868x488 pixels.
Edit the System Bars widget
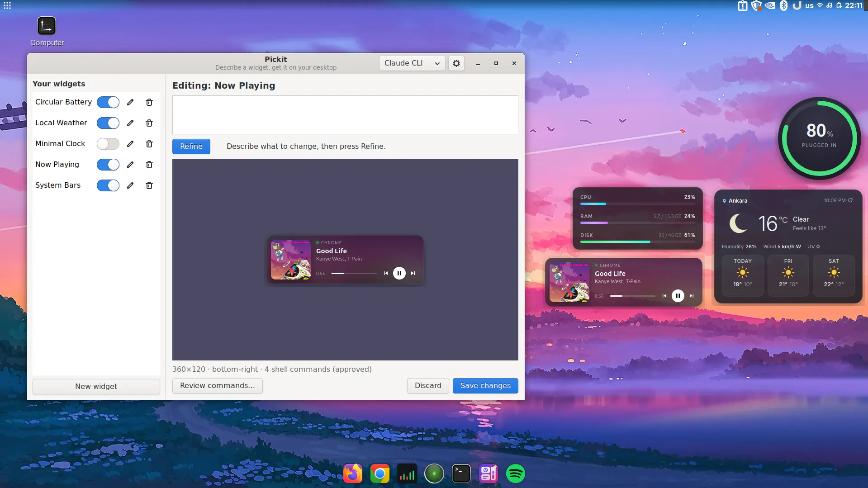coord(130,185)
